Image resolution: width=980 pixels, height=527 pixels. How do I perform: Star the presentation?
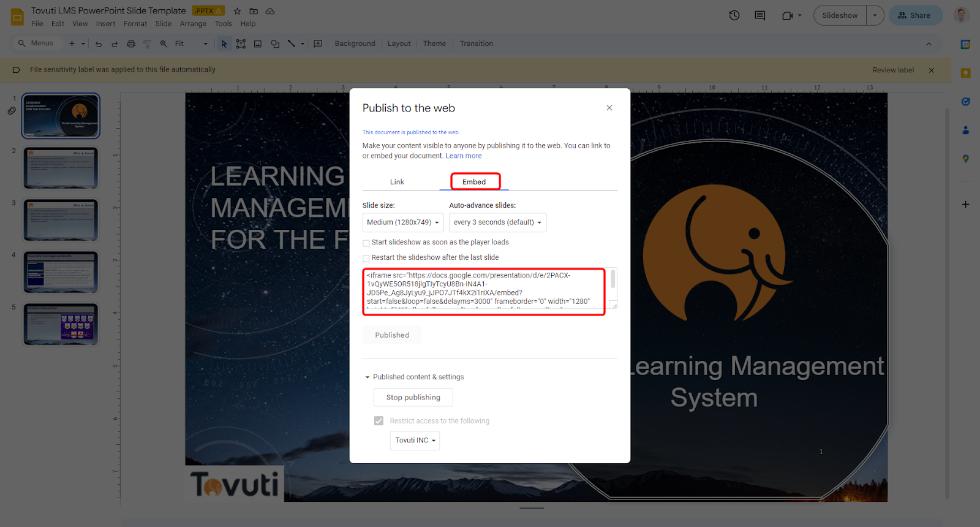237,11
